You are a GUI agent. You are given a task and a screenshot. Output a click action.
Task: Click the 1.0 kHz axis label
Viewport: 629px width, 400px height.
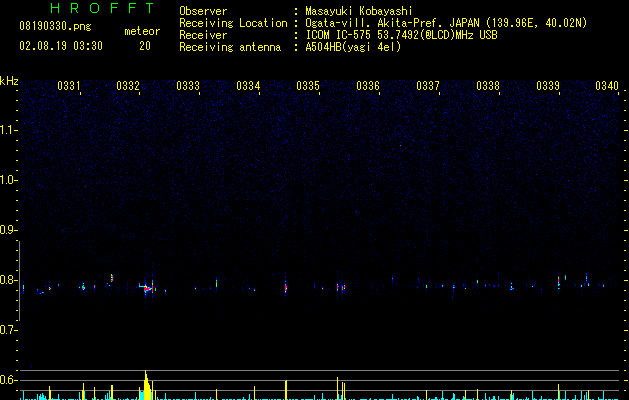tap(8, 180)
